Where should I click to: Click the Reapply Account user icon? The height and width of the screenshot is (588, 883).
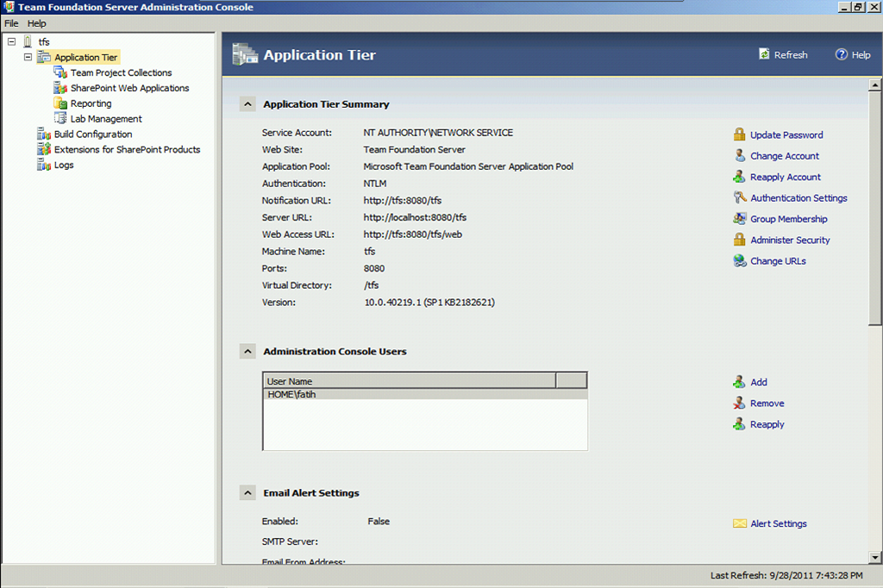point(739,176)
